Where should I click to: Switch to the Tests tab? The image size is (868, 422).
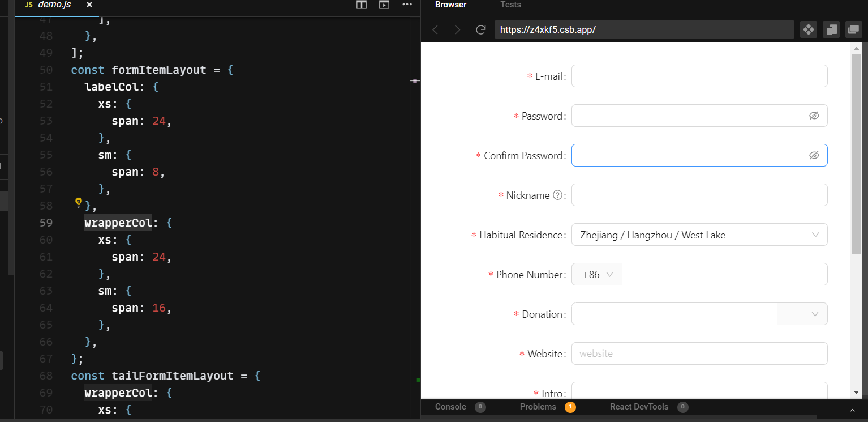pyautogui.click(x=510, y=5)
